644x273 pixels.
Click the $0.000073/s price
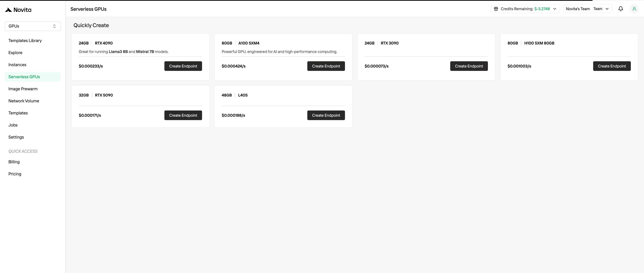[x=376, y=66]
